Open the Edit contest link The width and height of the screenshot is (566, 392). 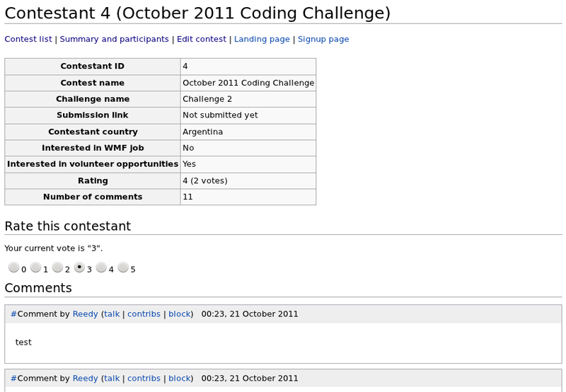[x=202, y=39]
